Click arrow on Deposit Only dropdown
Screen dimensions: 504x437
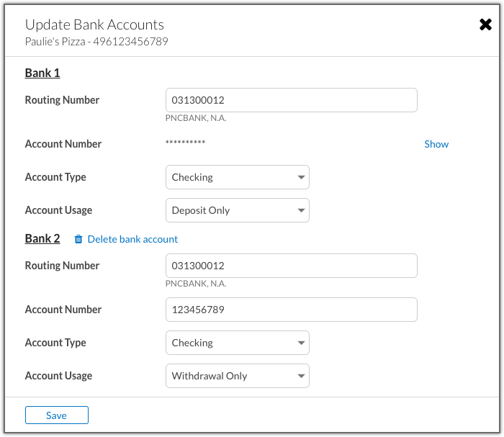click(301, 210)
